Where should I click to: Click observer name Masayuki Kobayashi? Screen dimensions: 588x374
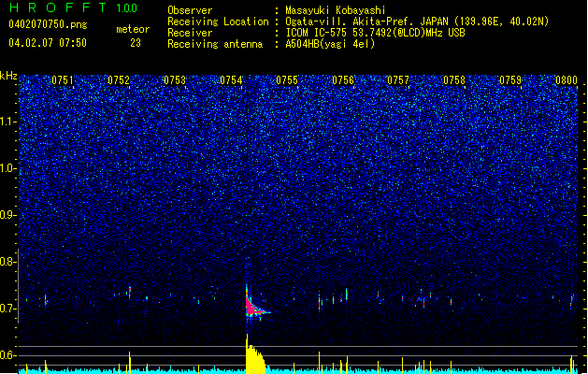336,10
